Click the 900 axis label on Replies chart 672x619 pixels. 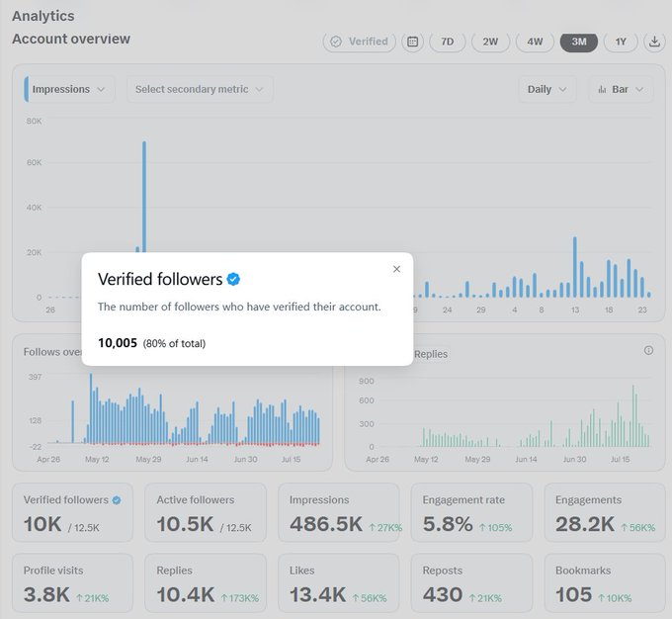[x=367, y=381]
